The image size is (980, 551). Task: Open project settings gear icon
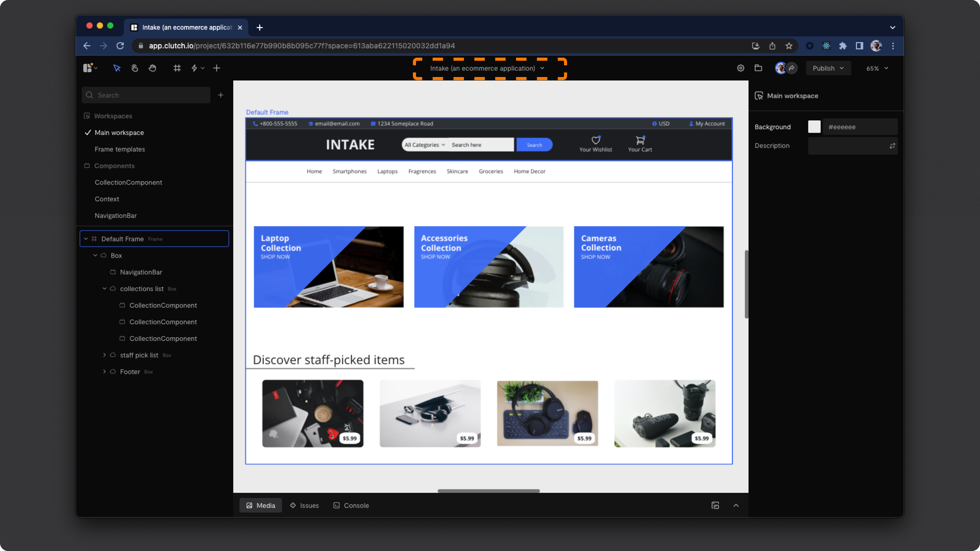740,68
